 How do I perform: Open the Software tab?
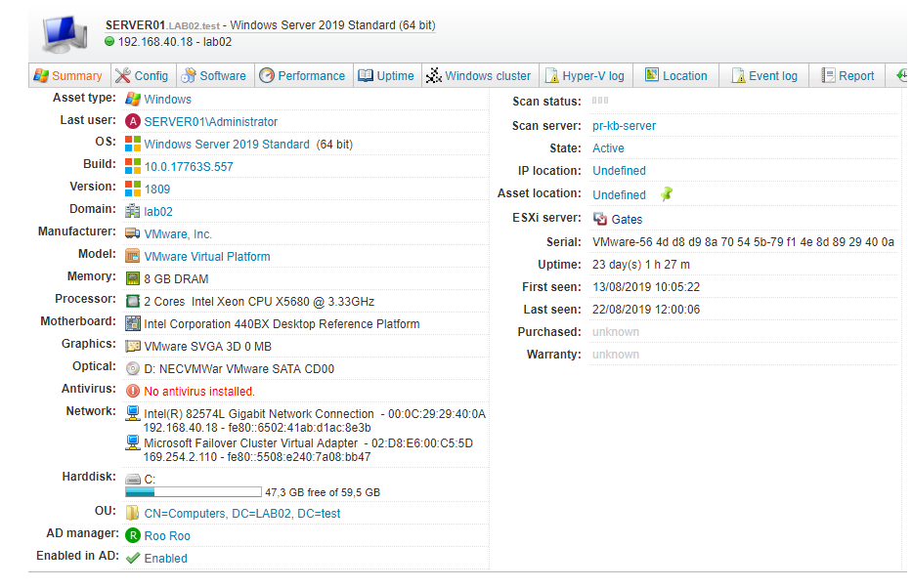click(214, 75)
